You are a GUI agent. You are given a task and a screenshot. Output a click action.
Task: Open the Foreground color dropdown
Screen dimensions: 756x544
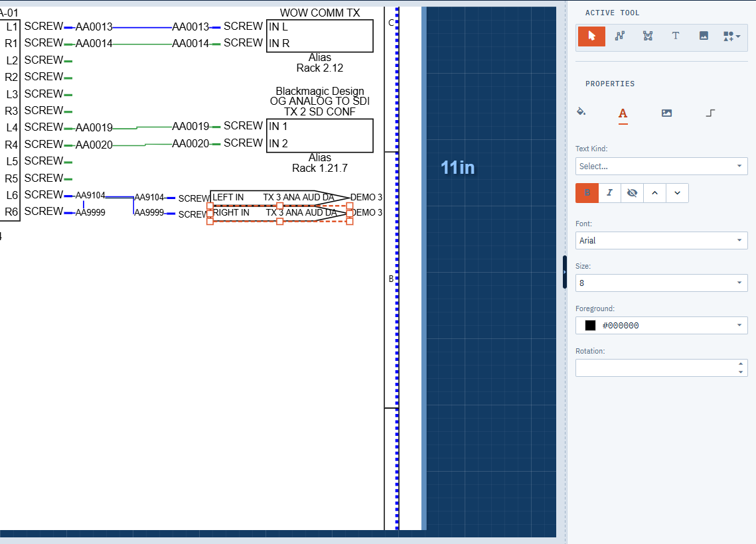pos(661,325)
